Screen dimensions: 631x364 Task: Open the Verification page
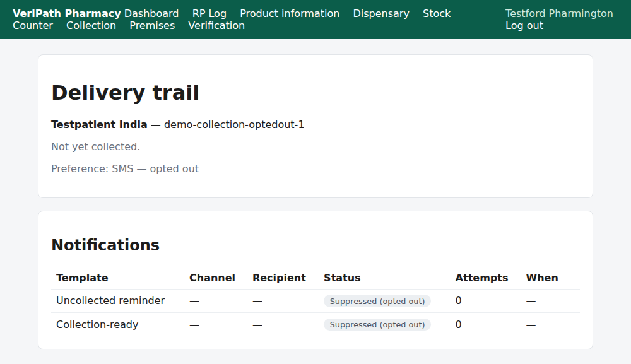pyautogui.click(x=216, y=26)
